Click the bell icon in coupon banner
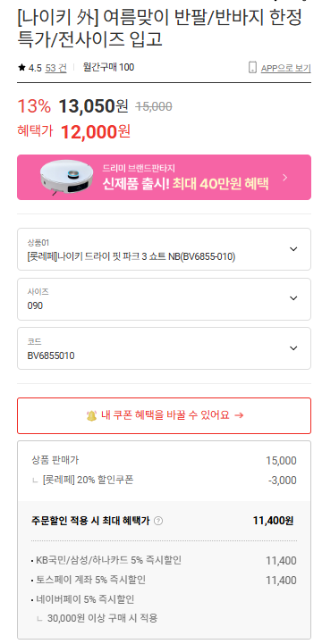Image resolution: width=322 pixels, height=644 pixels. click(x=91, y=415)
